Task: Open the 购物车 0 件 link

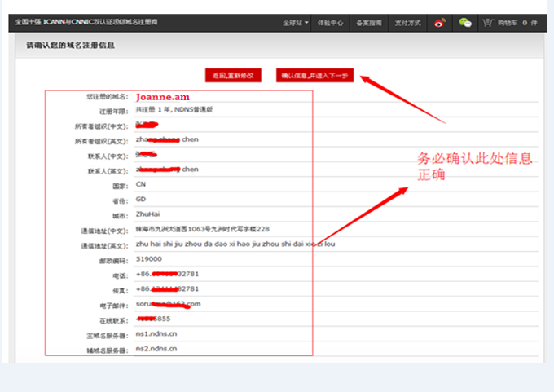Action: [518, 23]
